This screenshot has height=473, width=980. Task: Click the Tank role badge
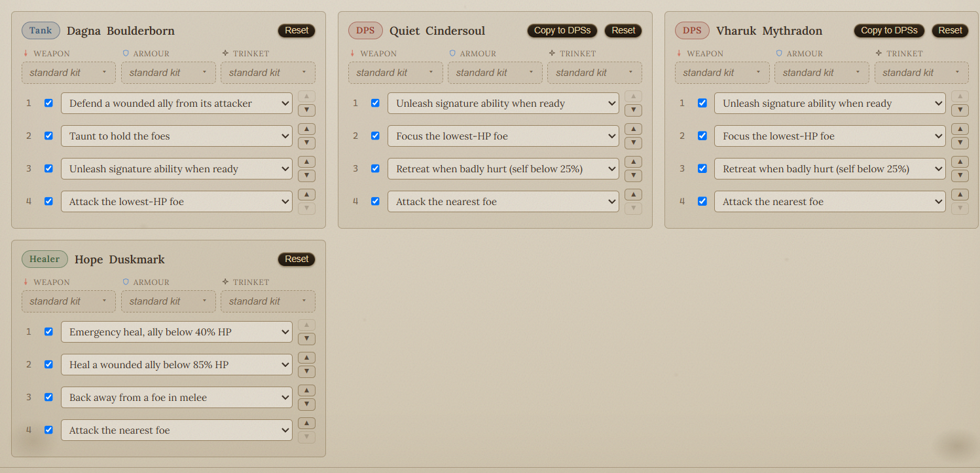[x=41, y=31]
